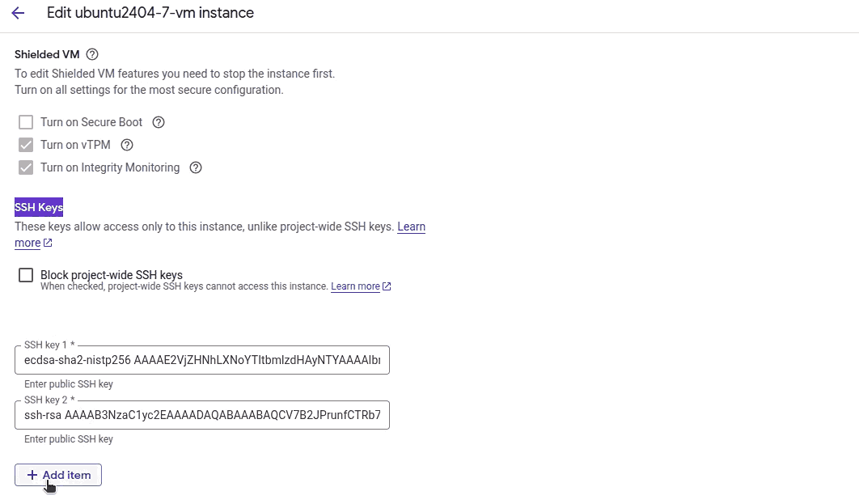
Task: Go back using the left arrow
Action: coord(18,13)
